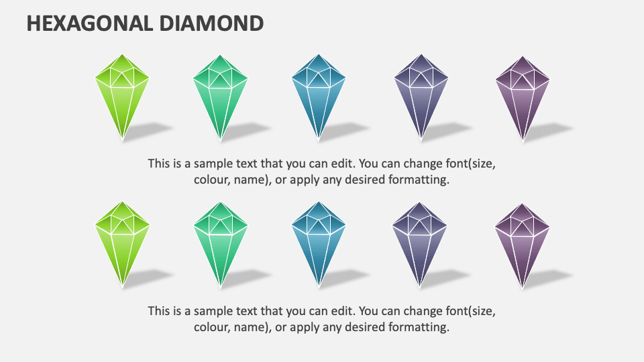Click shadow of bottom-row emerald diamond
Viewport: 644px width, 362px height.
coord(246,278)
